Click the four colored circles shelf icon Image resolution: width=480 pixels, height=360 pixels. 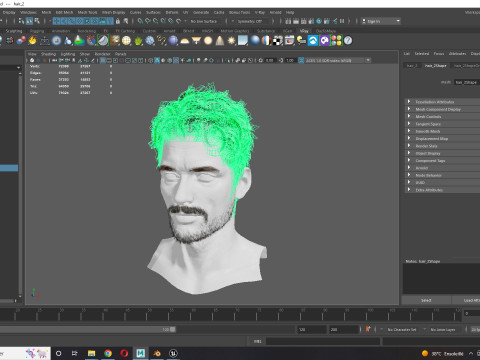336,41
